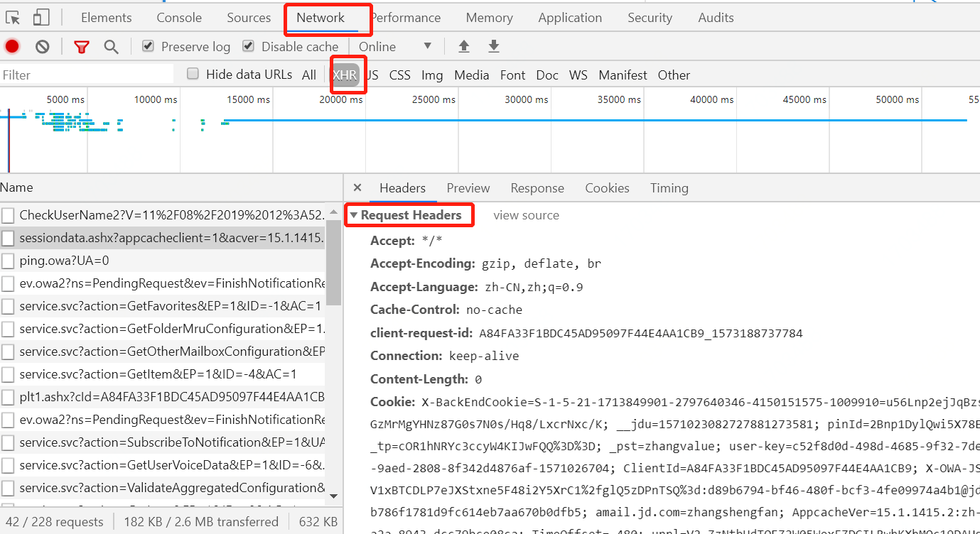This screenshot has width=980, height=534.
Task: Click the scrollbar down arrow in request list
Action: click(333, 496)
